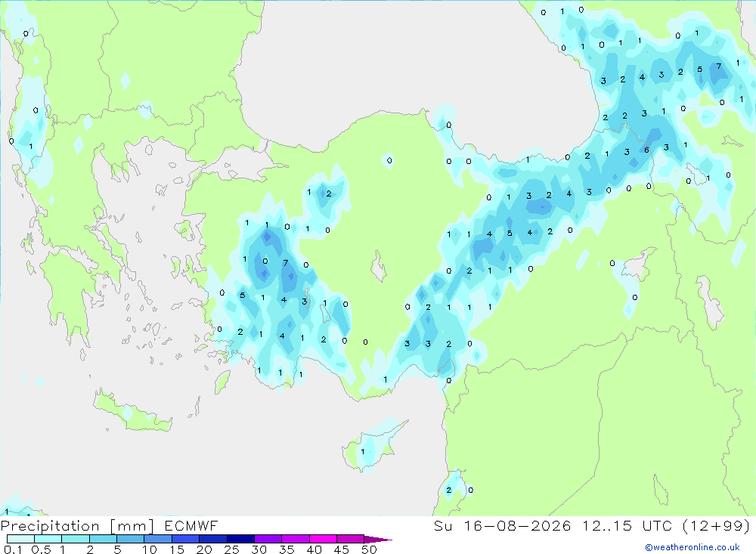Open the weatheronline.co.uk link
Viewport: 756px width, 554px height.
coord(692,547)
